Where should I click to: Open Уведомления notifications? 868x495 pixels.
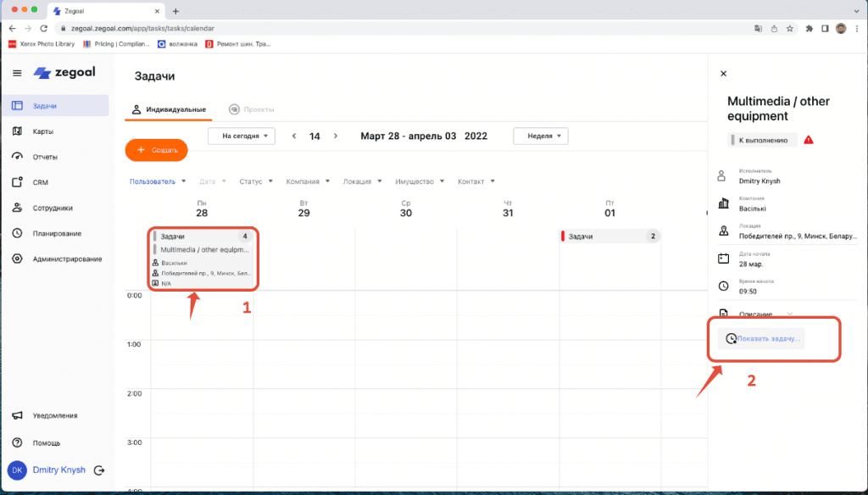pyautogui.click(x=55, y=415)
